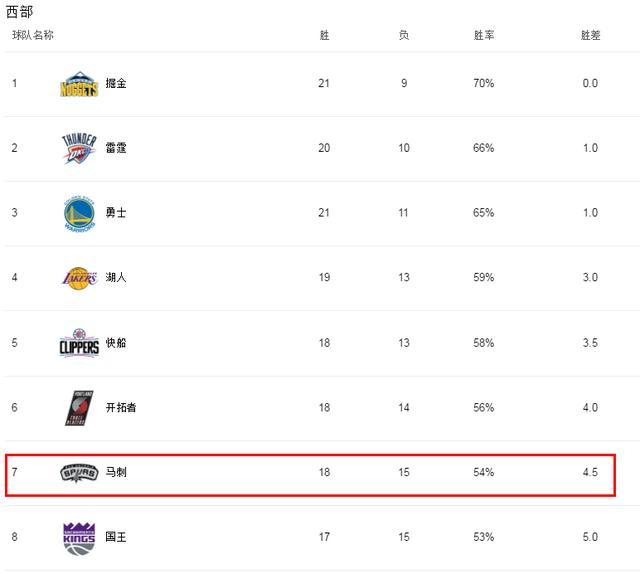Select the 马刺 team name
This screenshot has height=574, width=640.
(x=116, y=472)
